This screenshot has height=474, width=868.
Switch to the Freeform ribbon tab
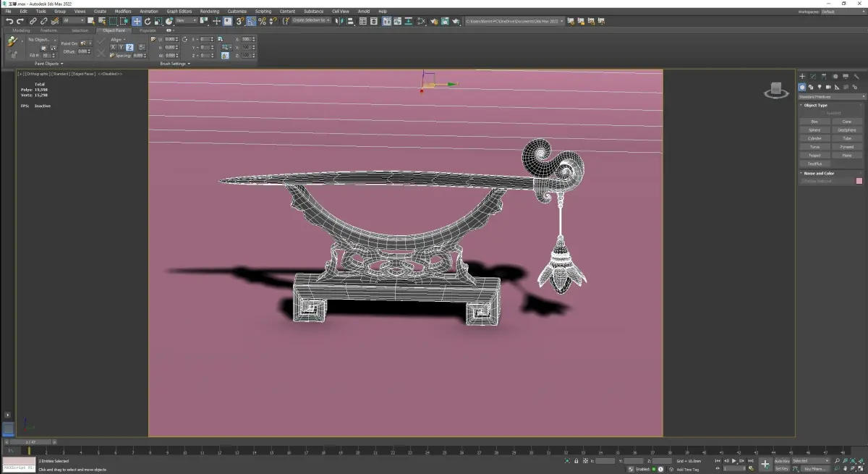49,30
